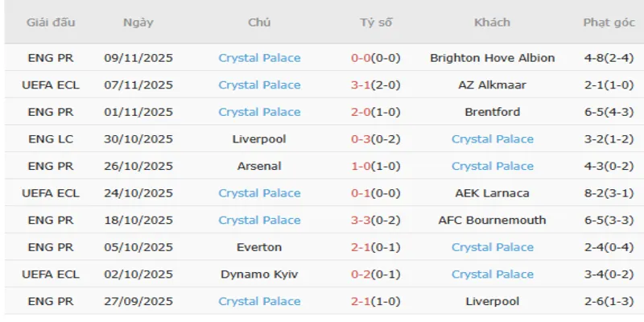Click the Phạt góc column header

click(607, 23)
